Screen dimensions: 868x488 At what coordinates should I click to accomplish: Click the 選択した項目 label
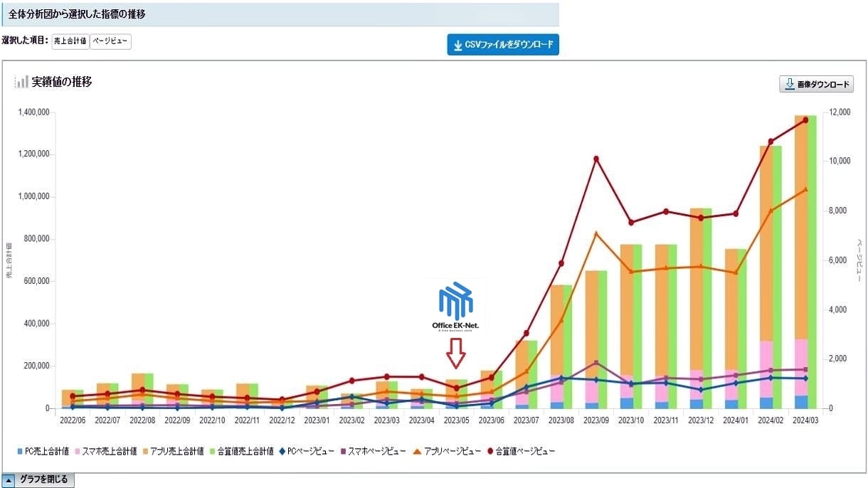pyautogui.click(x=25, y=41)
